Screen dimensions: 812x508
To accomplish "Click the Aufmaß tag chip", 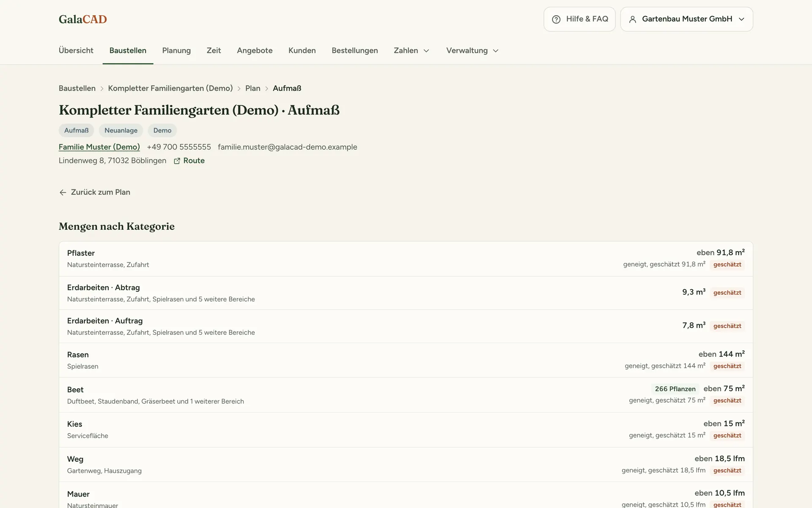I will (76, 130).
